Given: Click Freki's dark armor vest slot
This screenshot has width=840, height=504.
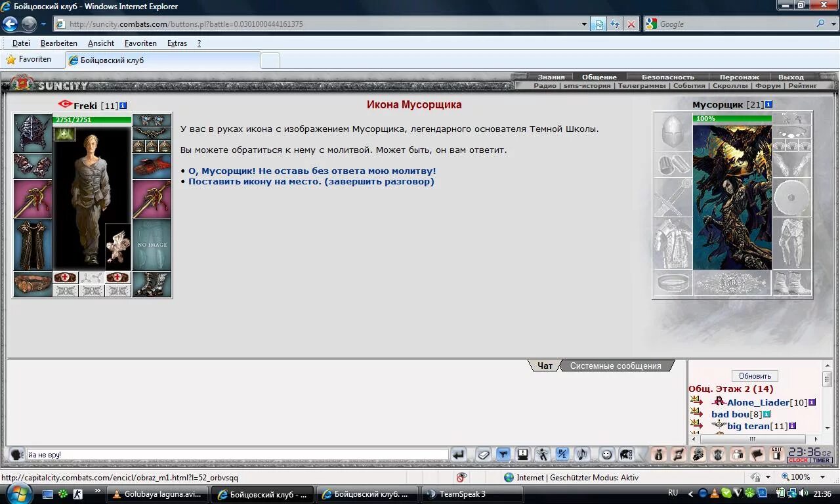Looking at the screenshot, I should click(33, 245).
